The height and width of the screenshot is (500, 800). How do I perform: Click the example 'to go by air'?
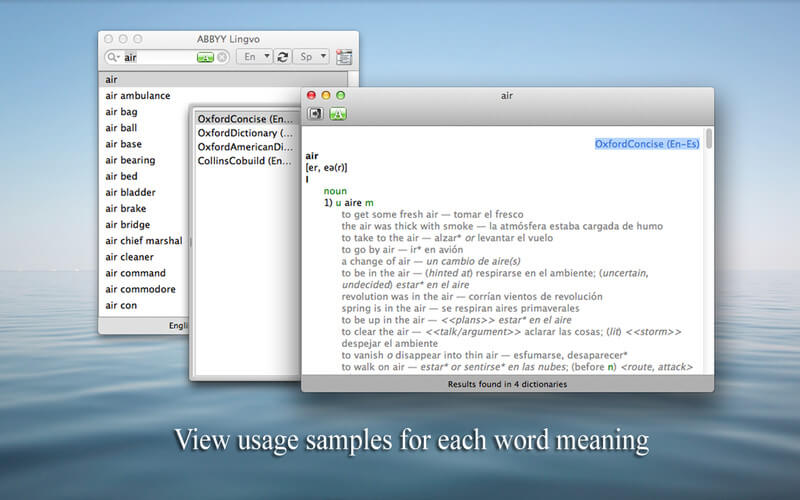tap(368, 249)
